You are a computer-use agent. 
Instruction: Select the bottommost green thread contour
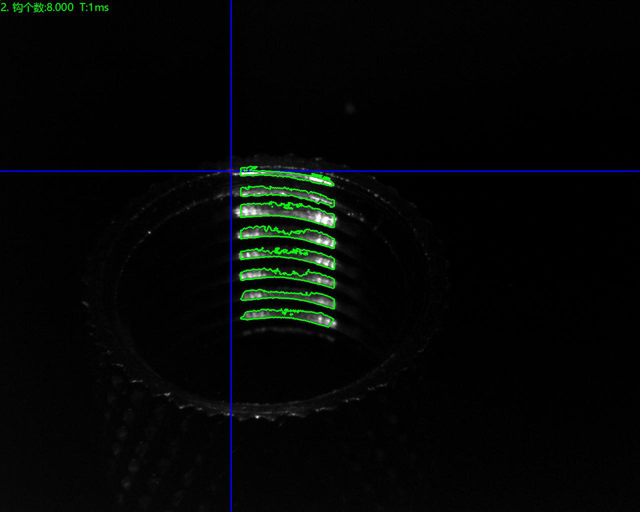(287, 318)
